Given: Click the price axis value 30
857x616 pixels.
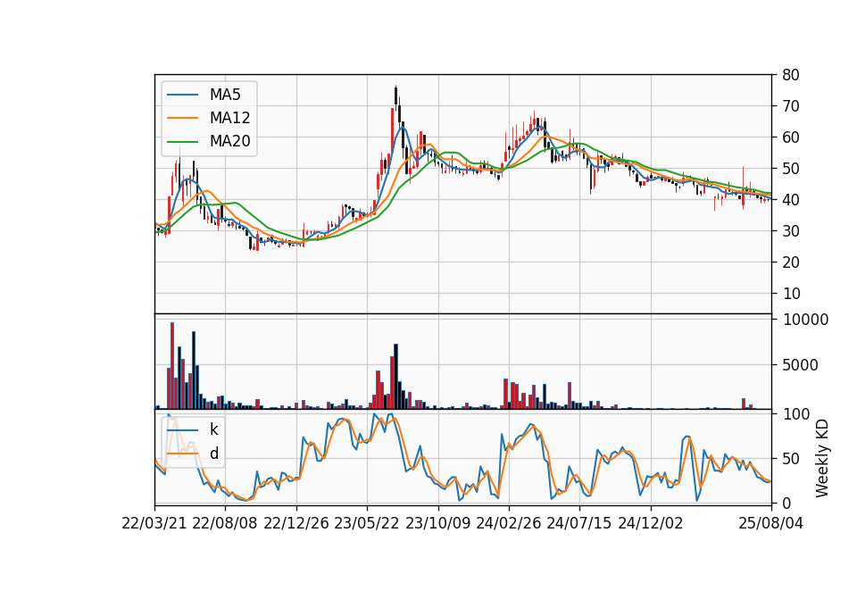Looking at the screenshot, I should (x=791, y=231).
